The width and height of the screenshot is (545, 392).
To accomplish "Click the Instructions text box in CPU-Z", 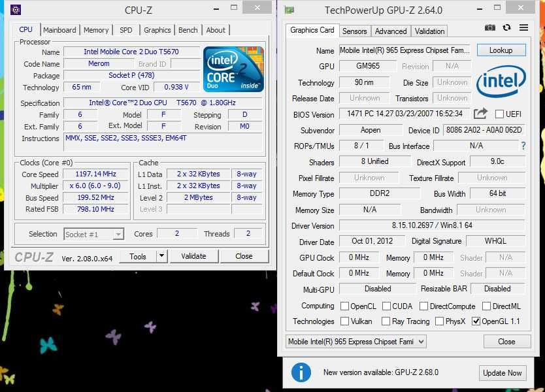I will click(163, 142).
